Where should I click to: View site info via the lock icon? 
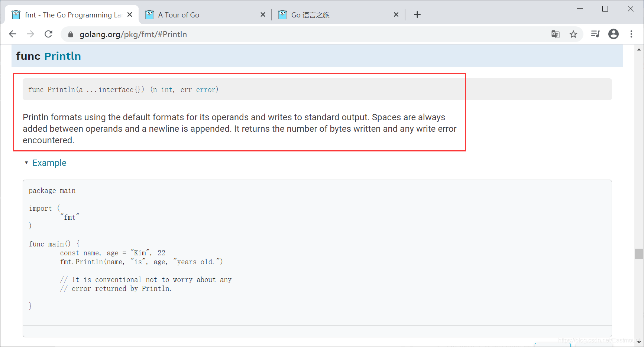(x=71, y=35)
